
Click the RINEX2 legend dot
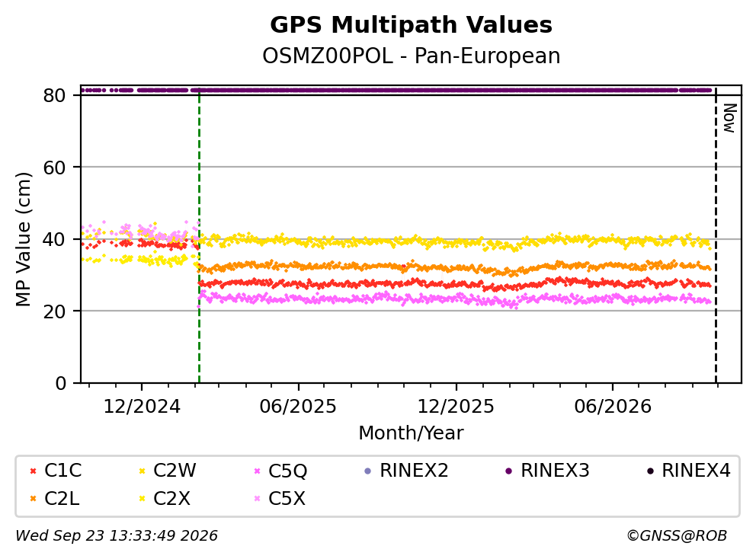coord(368,471)
